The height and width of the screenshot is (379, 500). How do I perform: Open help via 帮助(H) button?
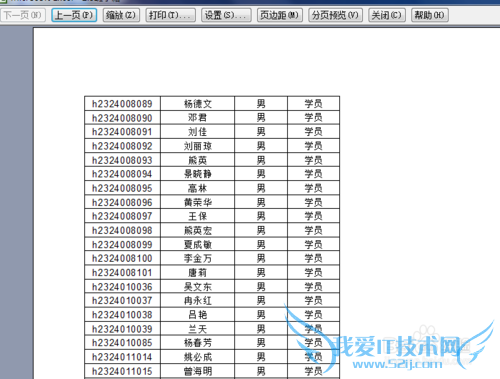[430, 15]
